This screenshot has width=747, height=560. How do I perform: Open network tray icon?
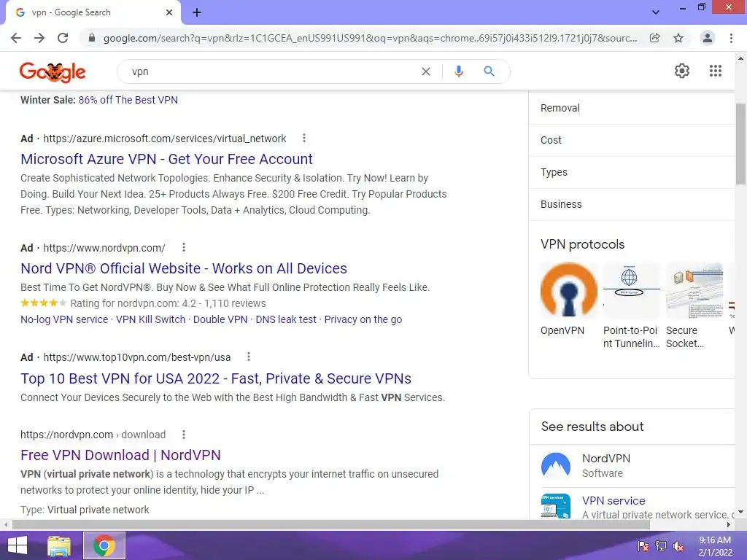pyautogui.click(x=661, y=546)
